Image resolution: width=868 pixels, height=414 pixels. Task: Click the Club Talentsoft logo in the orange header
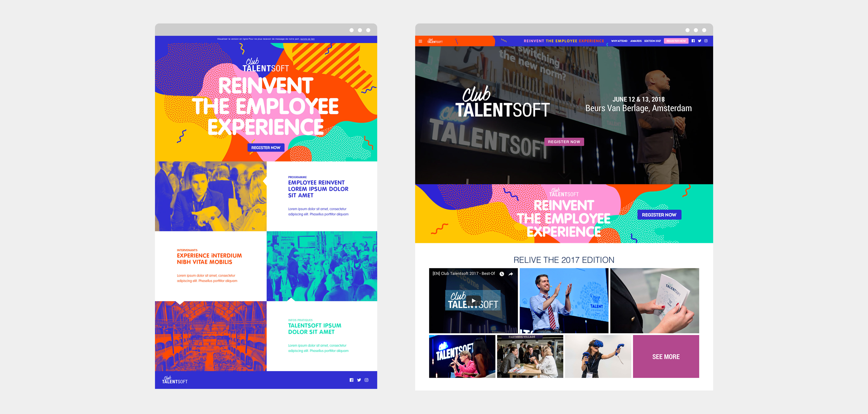pyautogui.click(x=435, y=41)
